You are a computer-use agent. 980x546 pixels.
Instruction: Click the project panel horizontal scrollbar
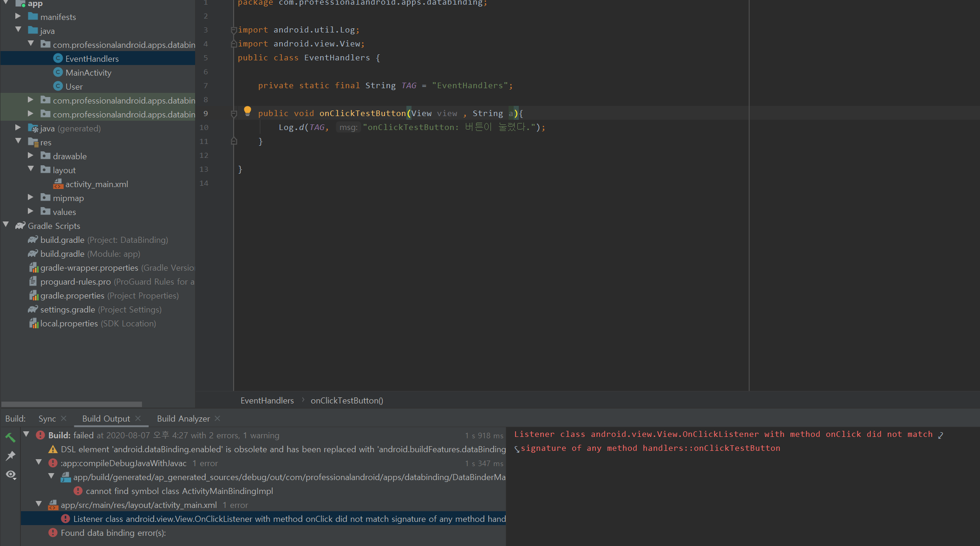point(72,404)
